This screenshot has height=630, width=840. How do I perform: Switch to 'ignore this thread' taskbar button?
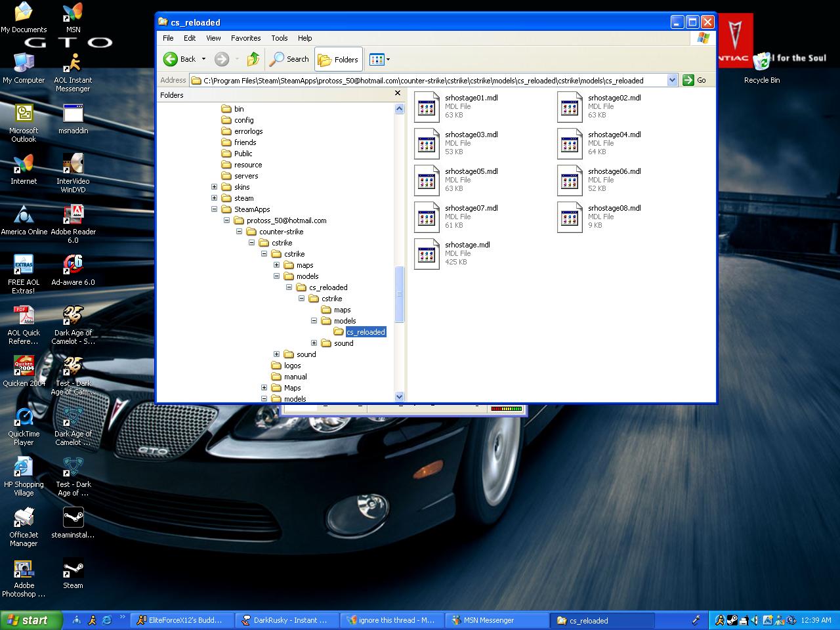point(392,620)
